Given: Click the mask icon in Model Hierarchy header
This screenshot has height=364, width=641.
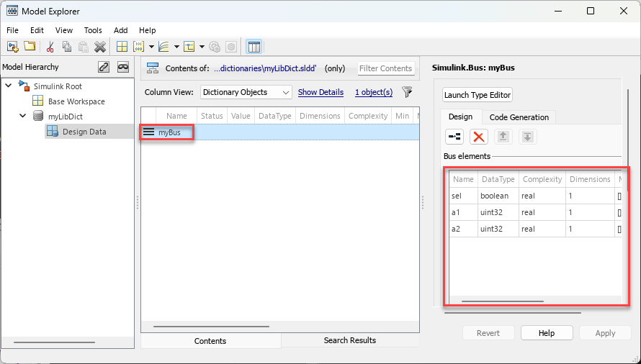Looking at the screenshot, I should tap(123, 67).
